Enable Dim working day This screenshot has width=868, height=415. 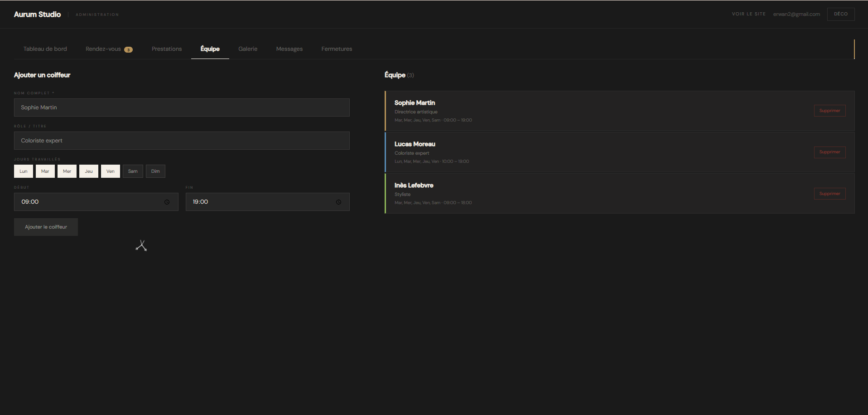tap(155, 171)
